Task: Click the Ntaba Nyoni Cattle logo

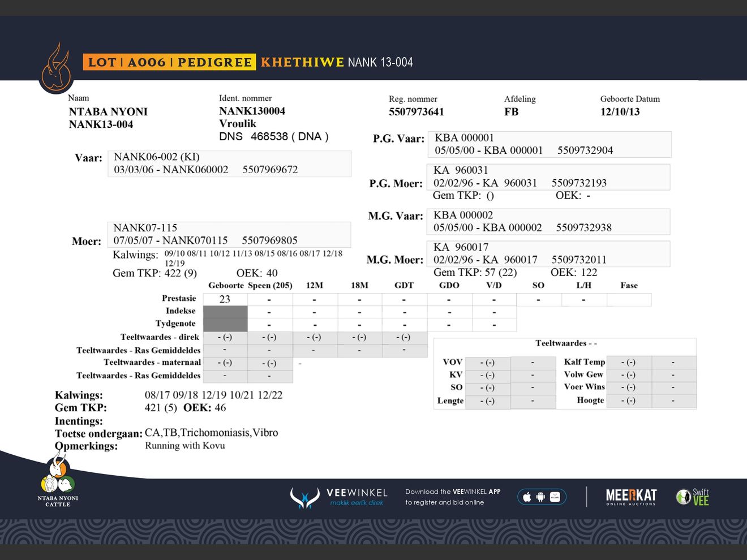Action: click(x=58, y=480)
